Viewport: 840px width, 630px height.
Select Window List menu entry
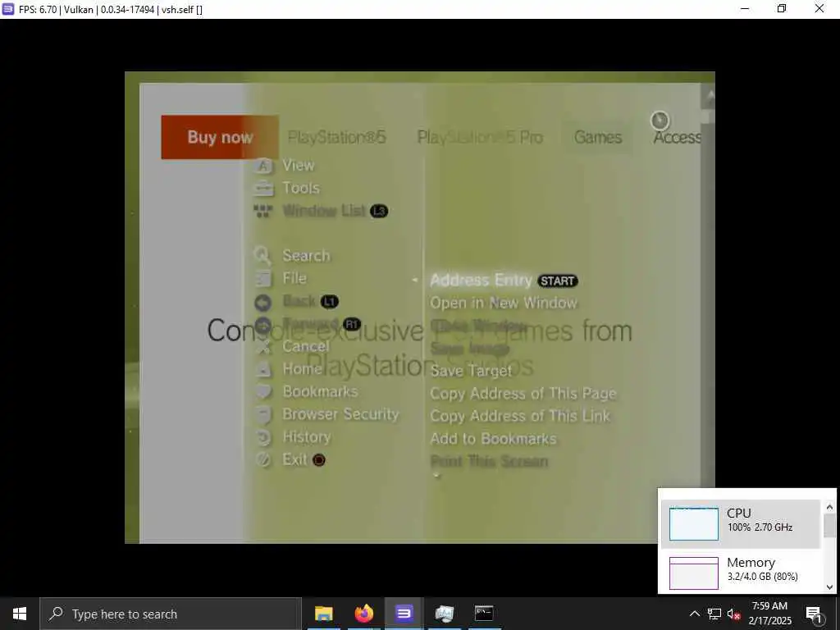pyautogui.click(x=324, y=211)
